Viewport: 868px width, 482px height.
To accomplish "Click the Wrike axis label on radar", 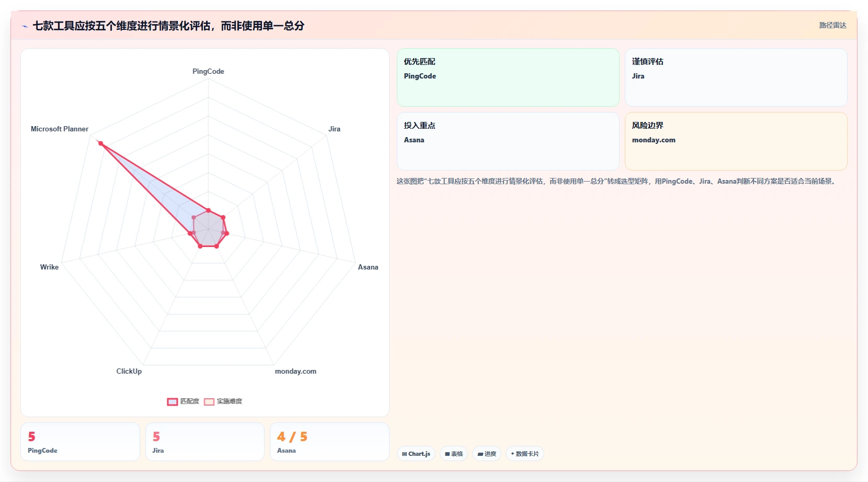I will pos(49,267).
